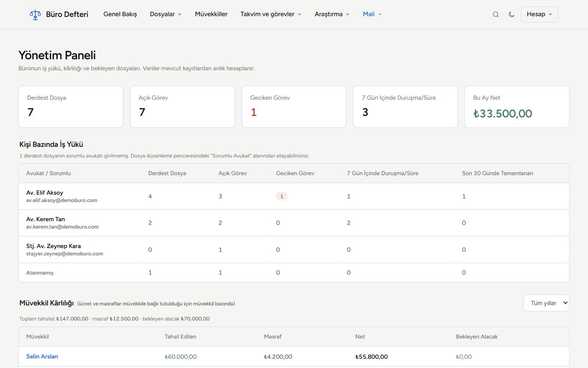Image resolution: width=588 pixels, height=368 pixels.
Task: Click the Geciken Görev summary card
Action: coord(294,107)
